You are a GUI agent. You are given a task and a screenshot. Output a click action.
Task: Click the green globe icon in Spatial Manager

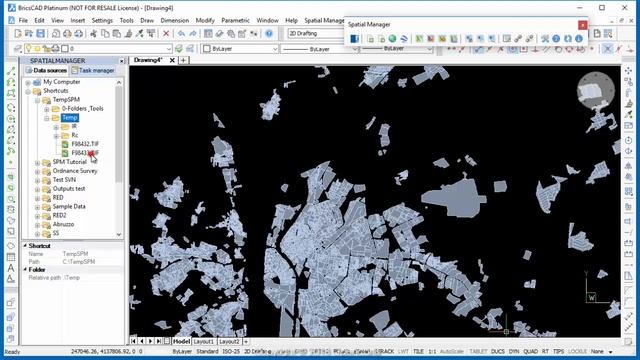pos(392,39)
